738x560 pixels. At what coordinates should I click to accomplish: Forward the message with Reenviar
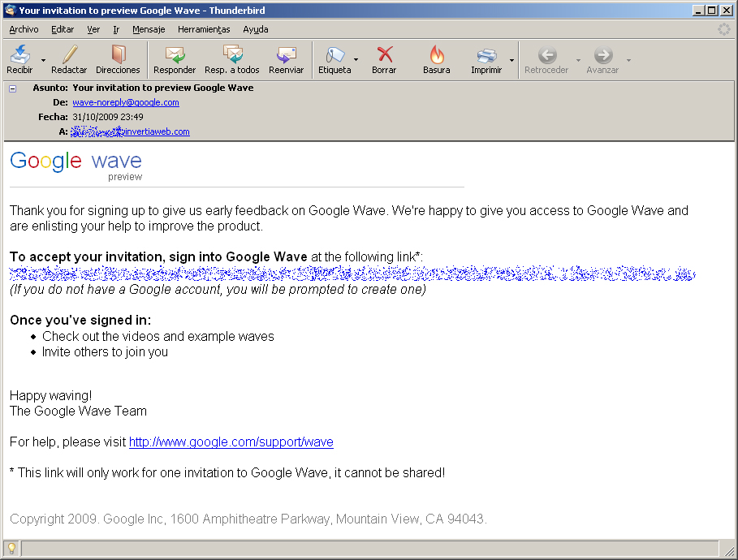coord(286,59)
